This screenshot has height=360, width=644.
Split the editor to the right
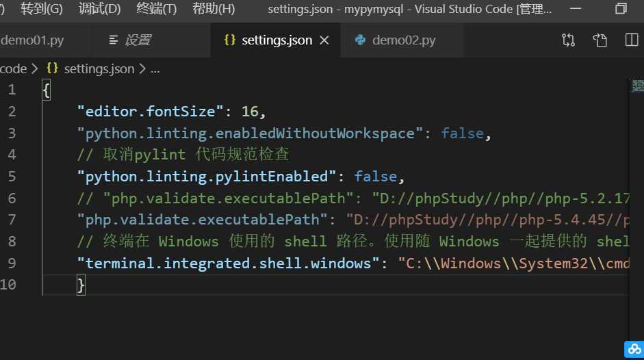632,40
